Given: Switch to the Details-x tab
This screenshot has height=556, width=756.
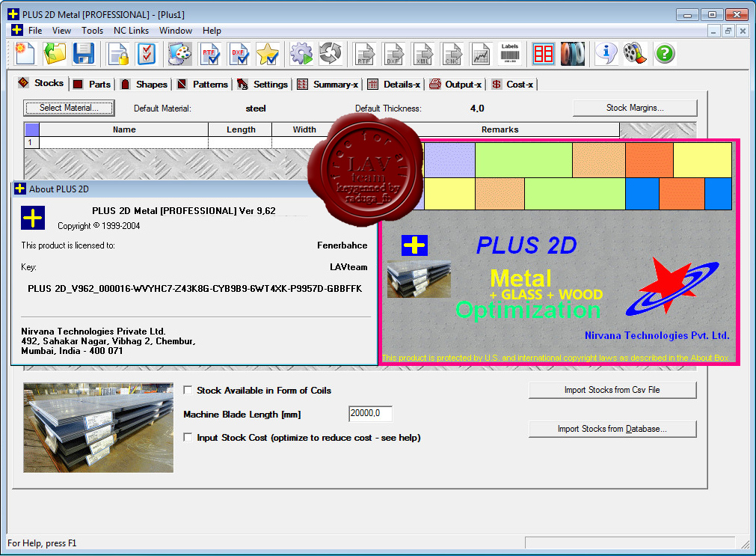Looking at the screenshot, I should 394,85.
